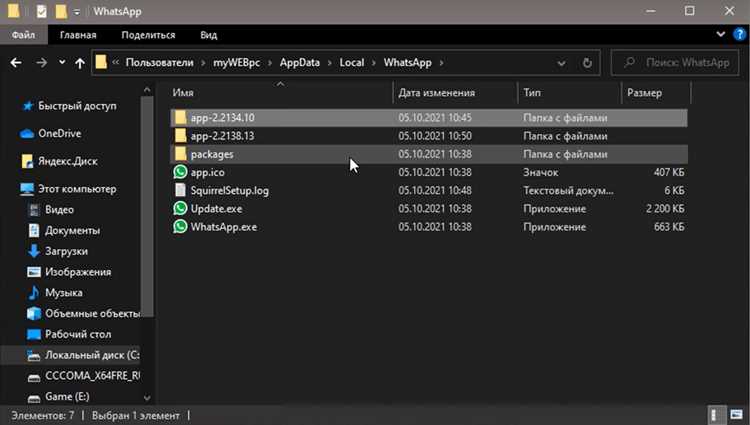Open the Видео folder in the sidebar
The height and width of the screenshot is (425, 750).
(59, 209)
